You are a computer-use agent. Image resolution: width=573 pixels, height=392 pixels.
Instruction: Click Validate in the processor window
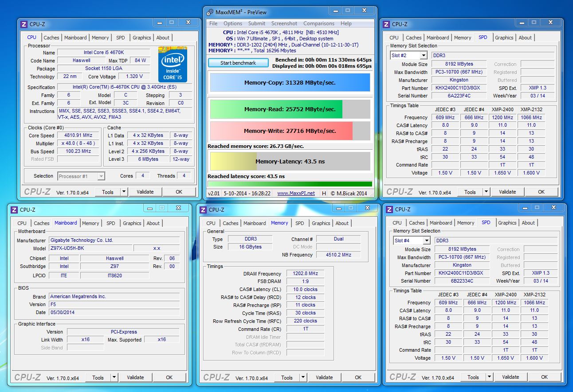coord(145,192)
